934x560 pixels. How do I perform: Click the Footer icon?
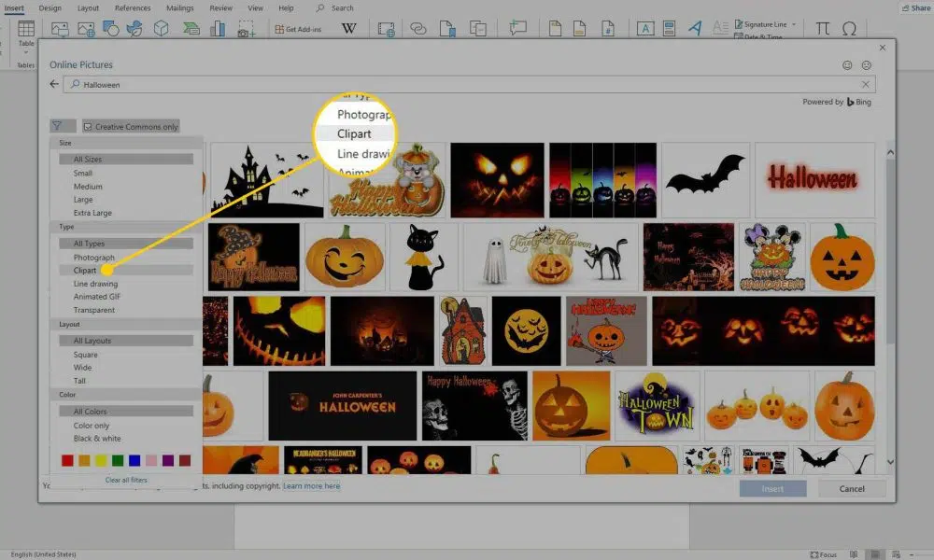tap(579, 29)
